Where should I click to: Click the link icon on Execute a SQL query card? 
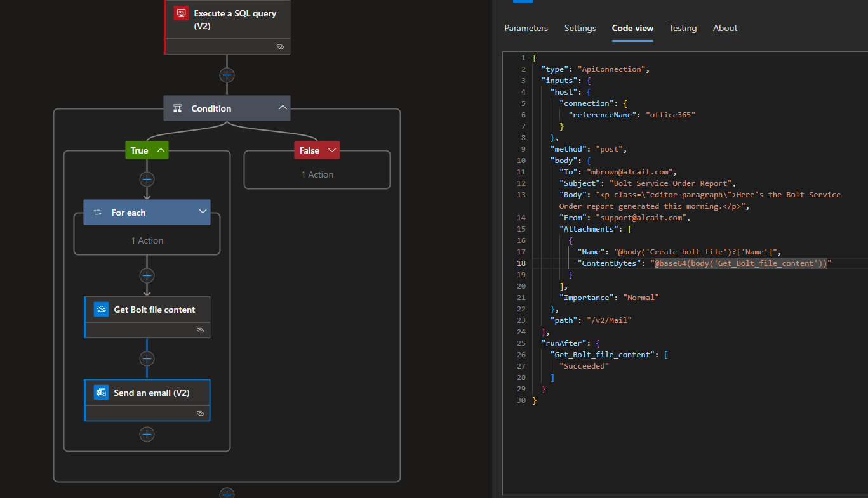[281, 47]
